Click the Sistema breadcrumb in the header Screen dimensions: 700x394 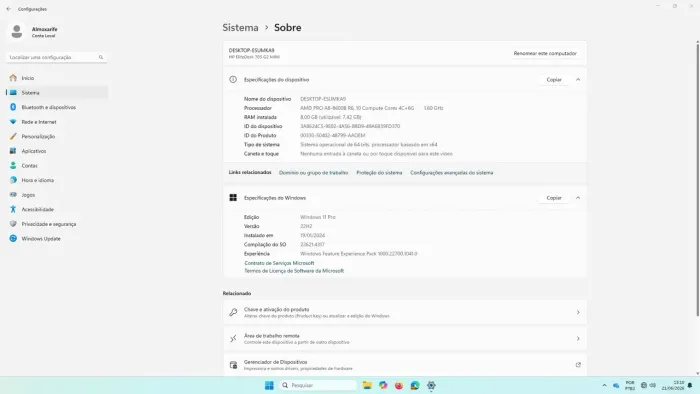240,28
